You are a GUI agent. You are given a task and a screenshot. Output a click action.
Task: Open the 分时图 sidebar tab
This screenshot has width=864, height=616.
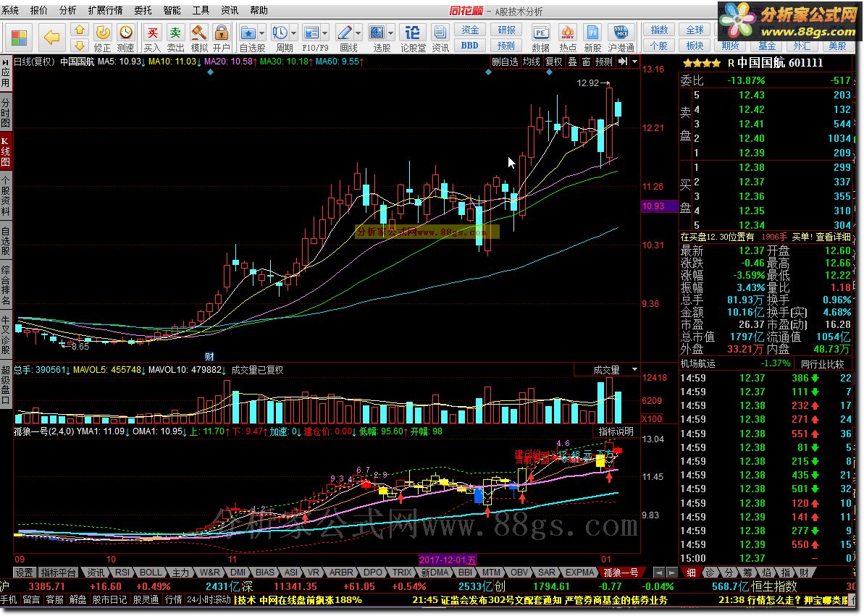pyautogui.click(x=6, y=112)
